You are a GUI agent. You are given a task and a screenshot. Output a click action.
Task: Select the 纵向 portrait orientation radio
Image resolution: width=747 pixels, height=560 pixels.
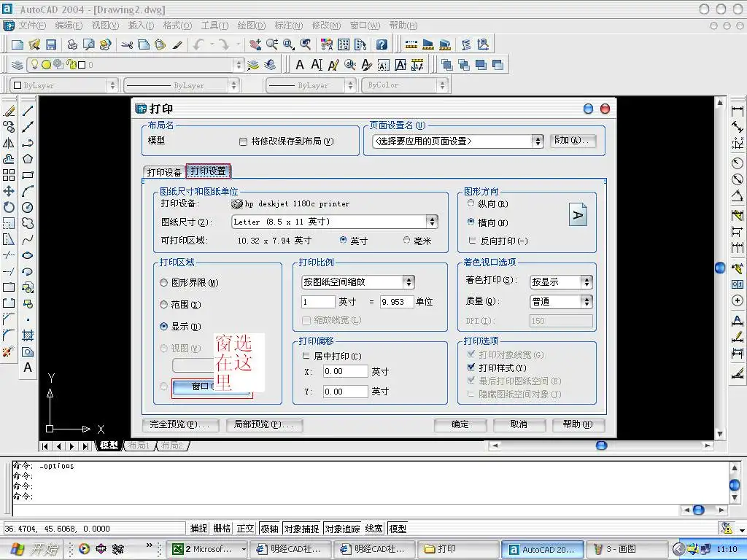(471, 203)
